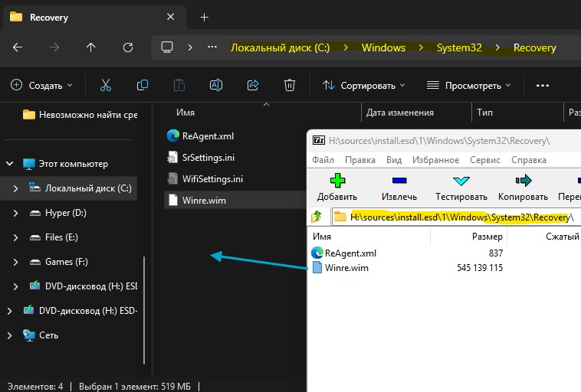
Task: Select ReAgent.xml in Explorer list
Action: coord(208,136)
